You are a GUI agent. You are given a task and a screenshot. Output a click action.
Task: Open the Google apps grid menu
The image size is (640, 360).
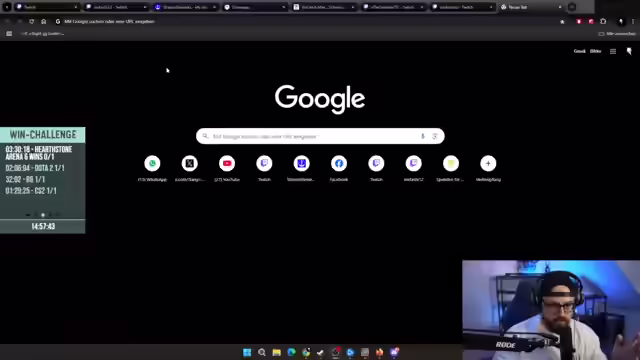[x=613, y=51]
